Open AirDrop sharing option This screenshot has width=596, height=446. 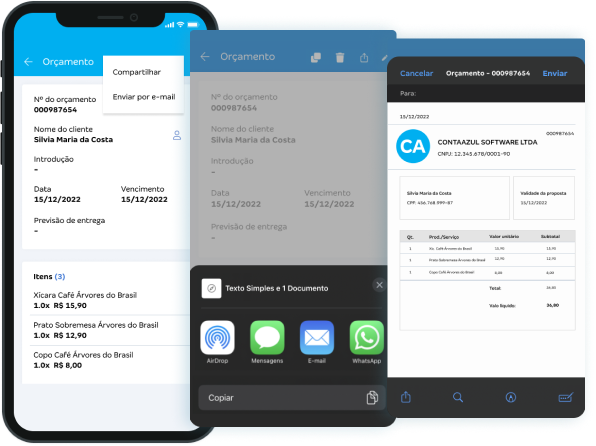pos(217,337)
